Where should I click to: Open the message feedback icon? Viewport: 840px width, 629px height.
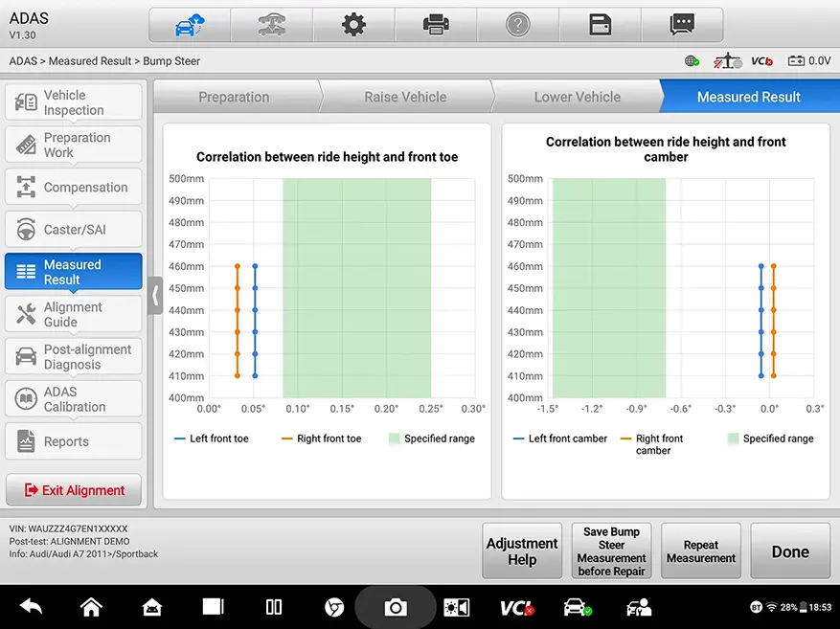point(682,25)
